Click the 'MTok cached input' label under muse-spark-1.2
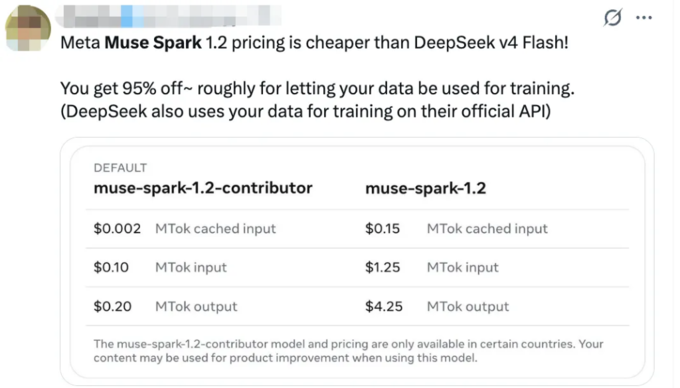The width and height of the screenshot is (680, 388). point(487,228)
